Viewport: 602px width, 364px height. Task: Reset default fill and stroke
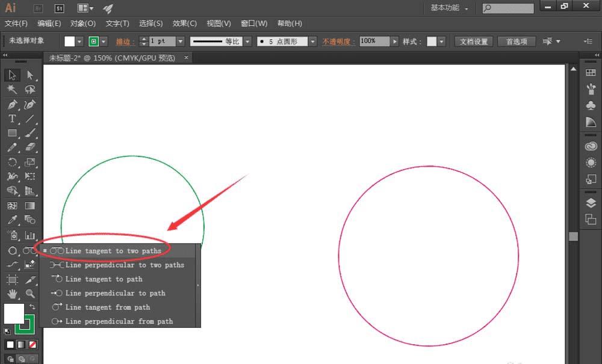coord(7,331)
